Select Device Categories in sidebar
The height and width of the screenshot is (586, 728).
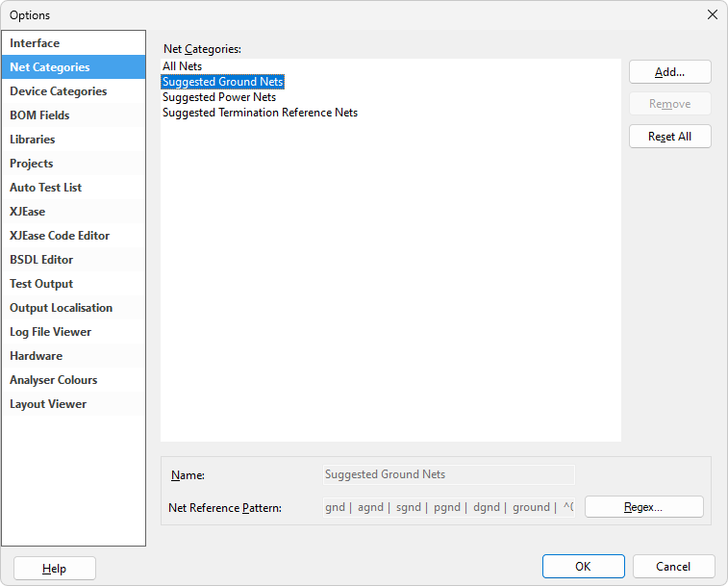[58, 91]
